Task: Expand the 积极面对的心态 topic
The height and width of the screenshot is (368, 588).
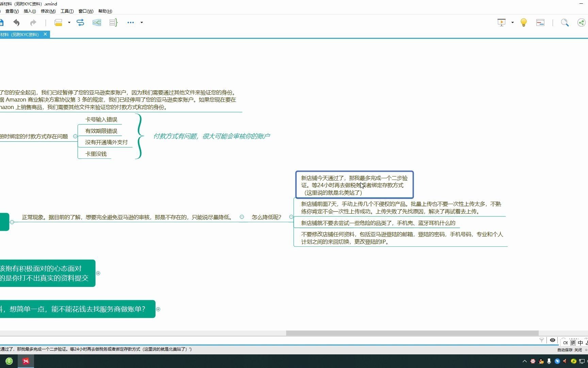Action: [98, 273]
